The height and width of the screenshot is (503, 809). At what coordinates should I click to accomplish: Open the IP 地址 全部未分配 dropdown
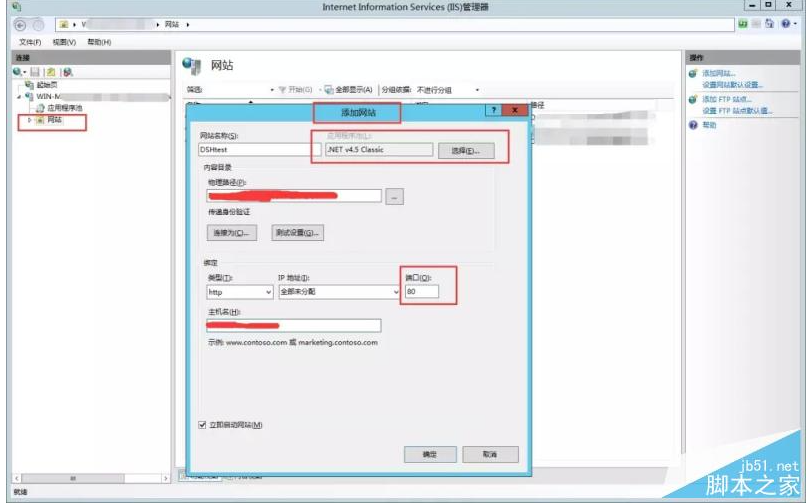tap(339, 292)
